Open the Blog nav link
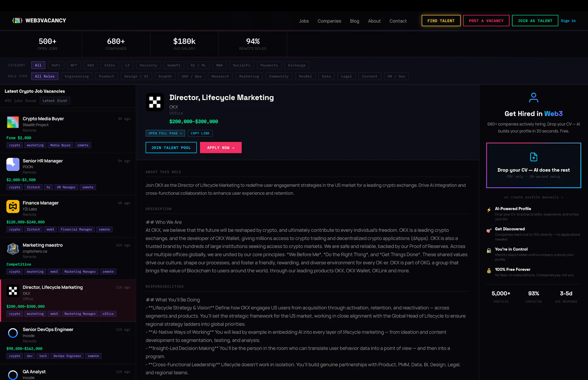 pyautogui.click(x=355, y=21)
